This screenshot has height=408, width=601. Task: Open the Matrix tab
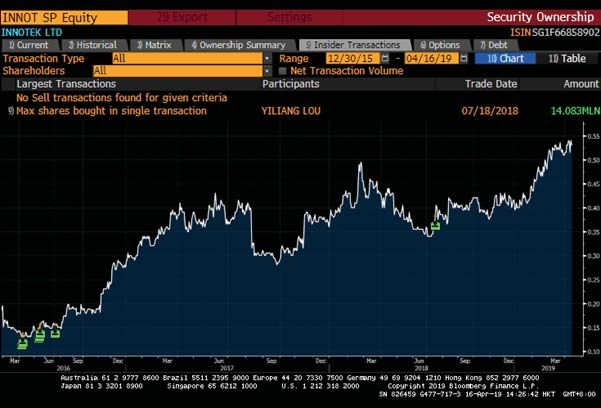[x=155, y=45]
